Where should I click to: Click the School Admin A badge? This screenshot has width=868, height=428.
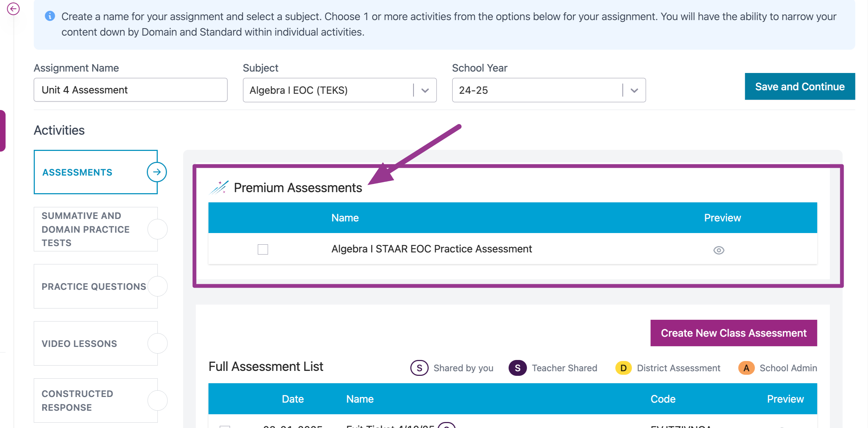(746, 368)
